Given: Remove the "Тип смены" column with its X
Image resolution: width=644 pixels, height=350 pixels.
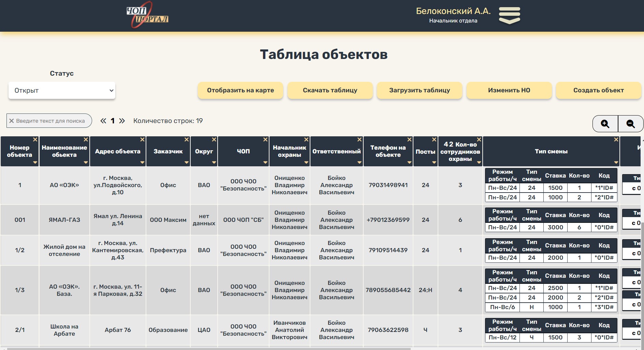Looking at the screenshot, I should 616,139.
